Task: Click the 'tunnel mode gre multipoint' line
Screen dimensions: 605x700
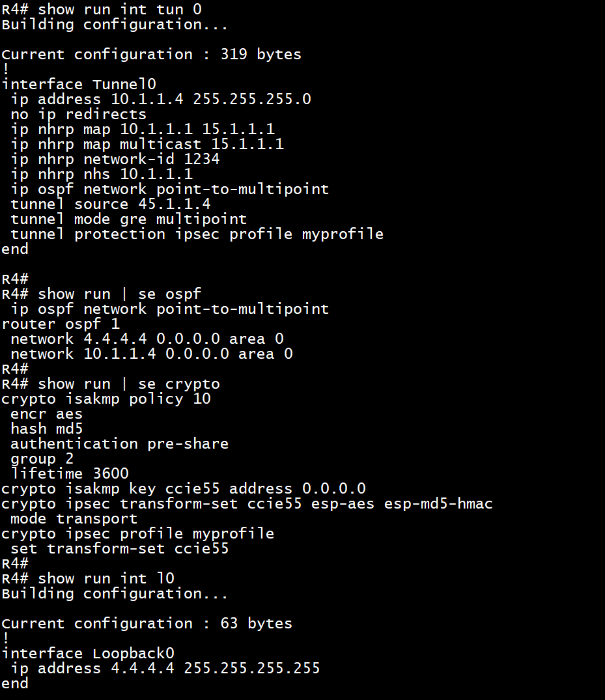Action: pyautogui.click(x=128, y=219)
